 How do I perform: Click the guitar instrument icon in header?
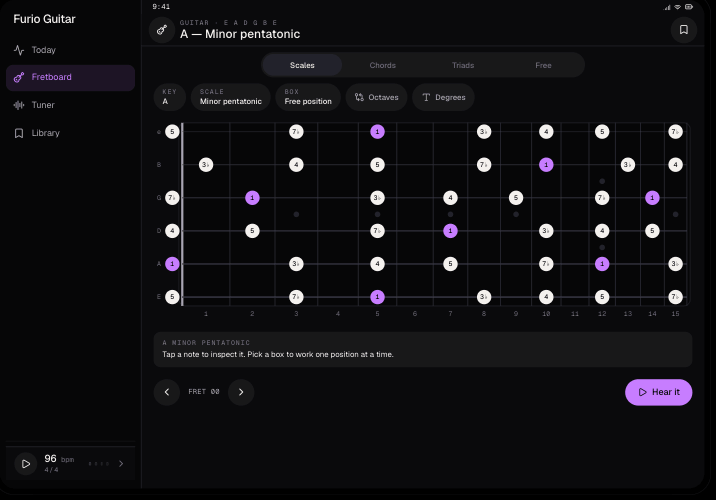162,30
